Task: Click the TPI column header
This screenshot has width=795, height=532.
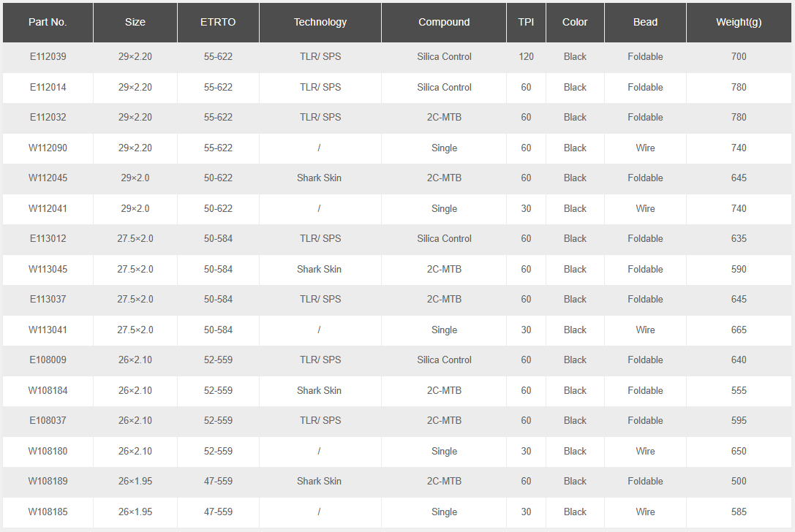Action: point(526,22)
